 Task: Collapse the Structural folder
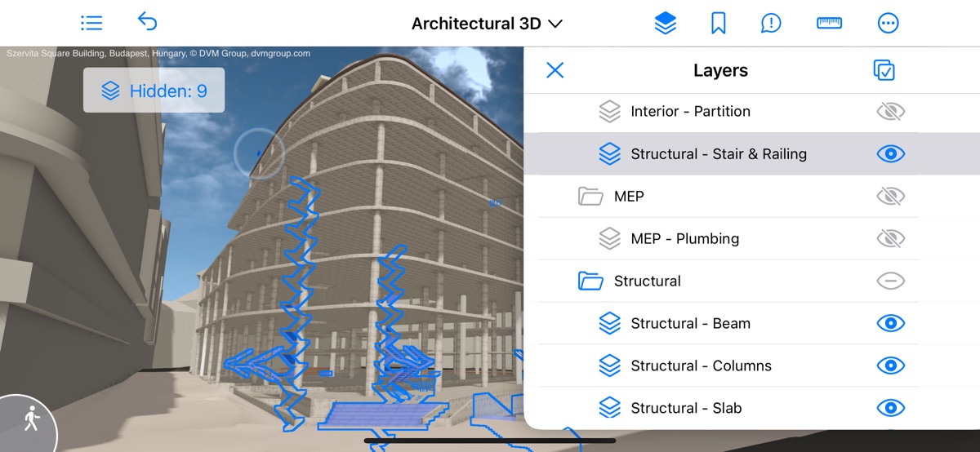[x=590, y=281]
